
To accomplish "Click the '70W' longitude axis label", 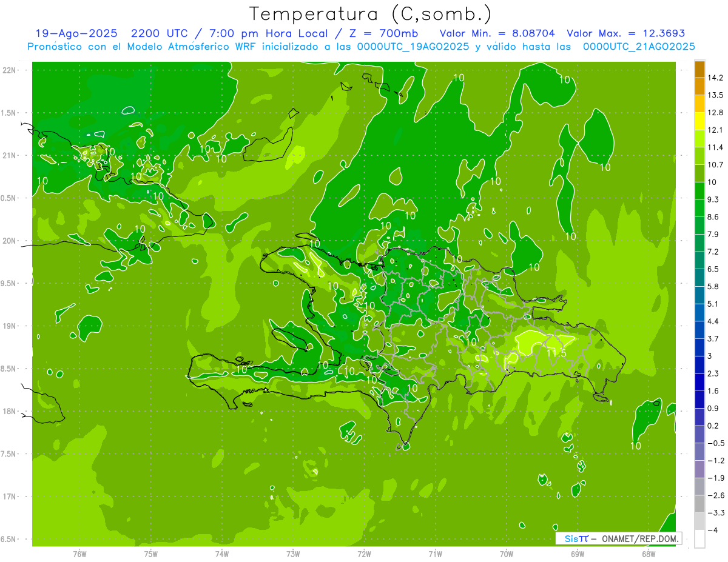I will click(x=507, y=554).
